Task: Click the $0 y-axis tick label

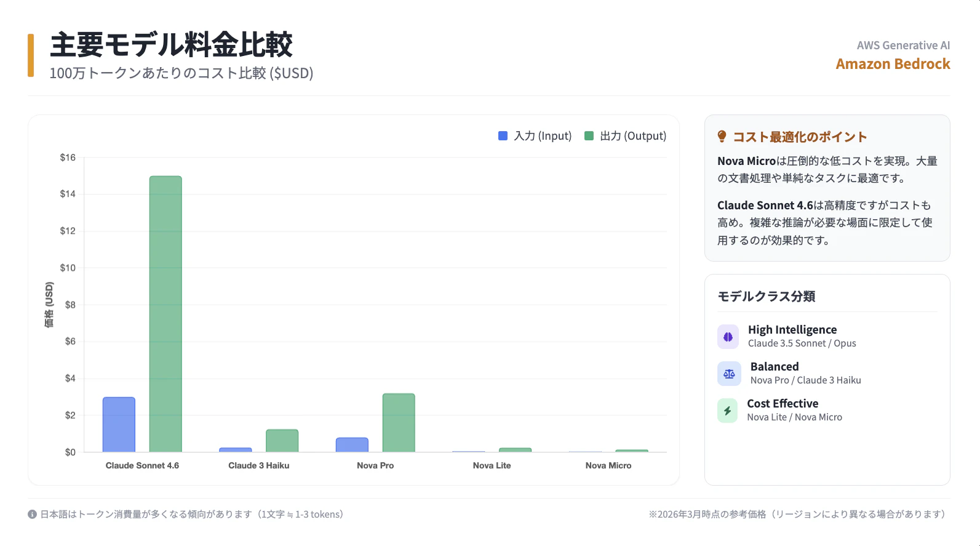Action: (70, 452)
